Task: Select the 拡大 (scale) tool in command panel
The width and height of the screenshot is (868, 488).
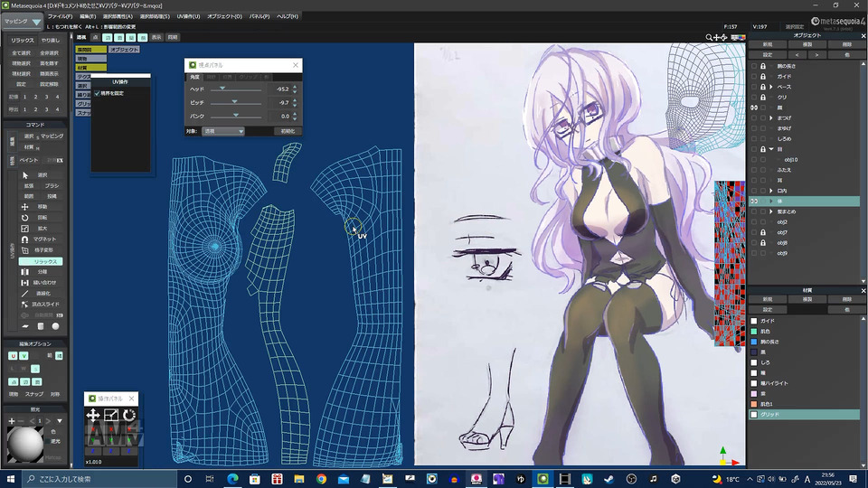Action: pyautogui.click(x=42, y=228)
